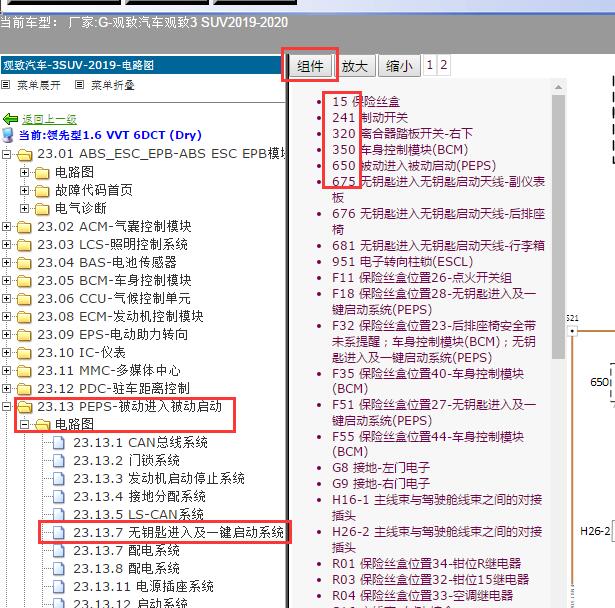615x608 pixels.
Task: Click folder icon of 23.05 BCM
Action: (24, 281)
